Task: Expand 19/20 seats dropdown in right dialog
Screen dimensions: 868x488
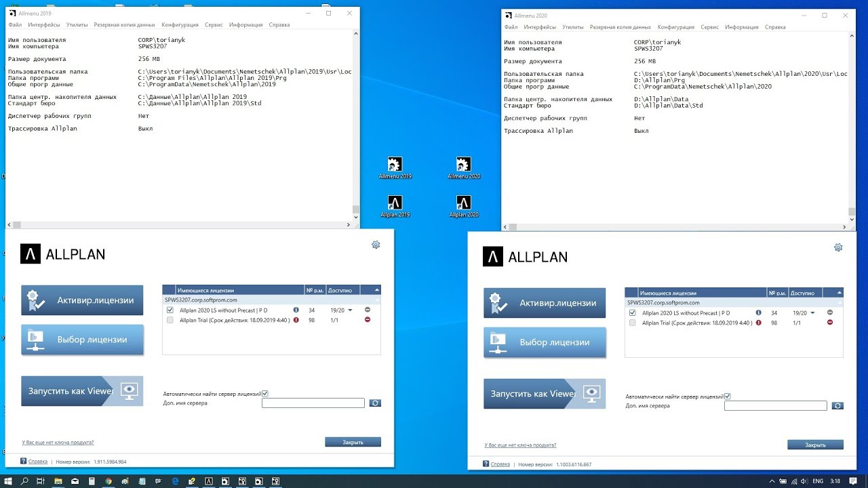Action: [x=813, y=313]
